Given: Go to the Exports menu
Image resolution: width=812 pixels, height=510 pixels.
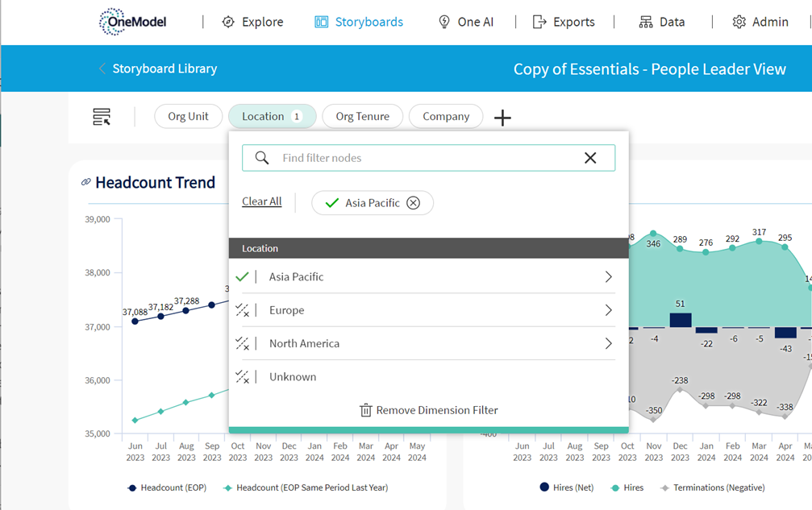Looking at the screenshot, I should point(564,22).
